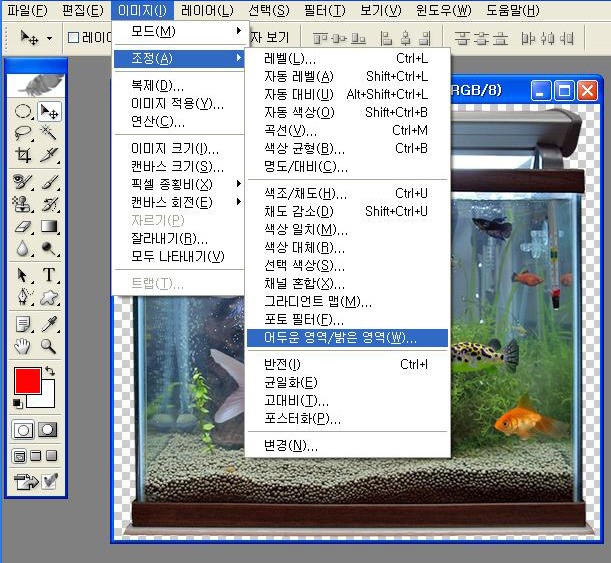
Task: Jump to ImageReady button in toolbox
Action: pos(26,482)
